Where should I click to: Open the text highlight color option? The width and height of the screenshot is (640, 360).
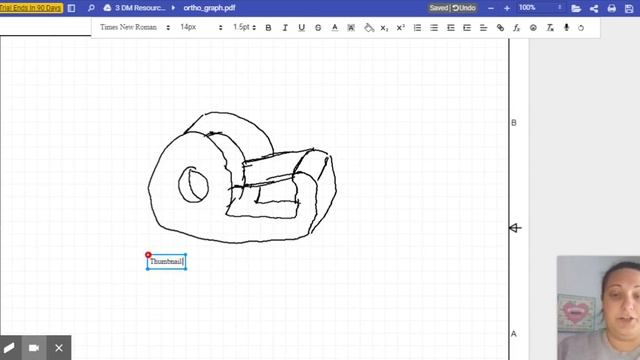point(351,28)
